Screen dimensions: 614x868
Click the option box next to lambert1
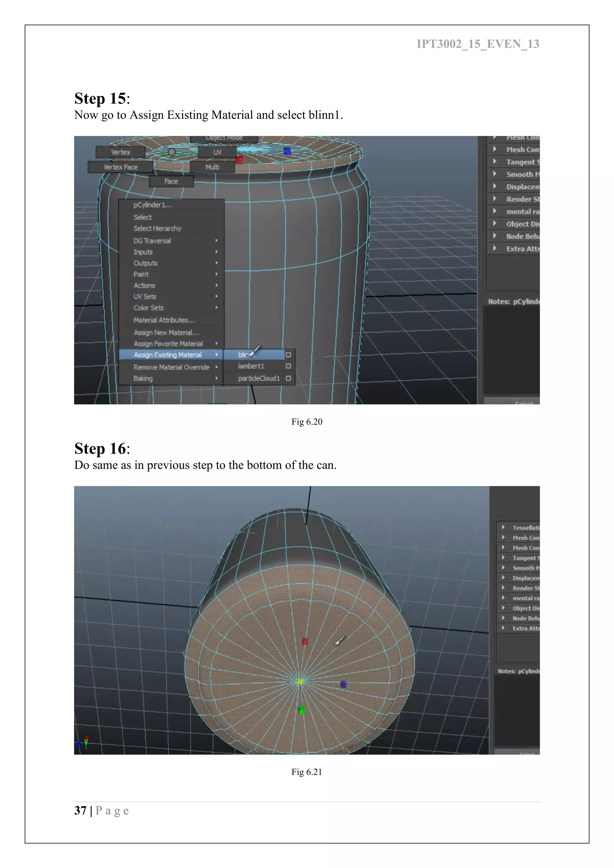click(288, 366)
